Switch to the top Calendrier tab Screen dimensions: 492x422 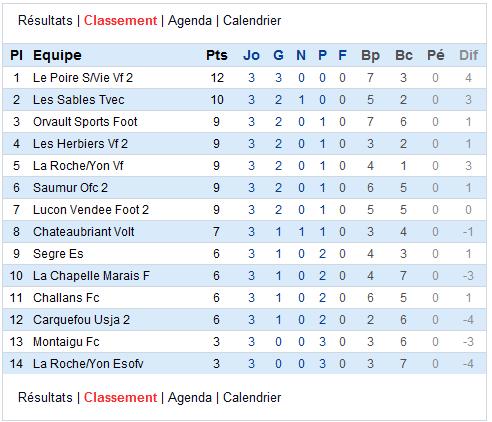(x=252, y=21)
